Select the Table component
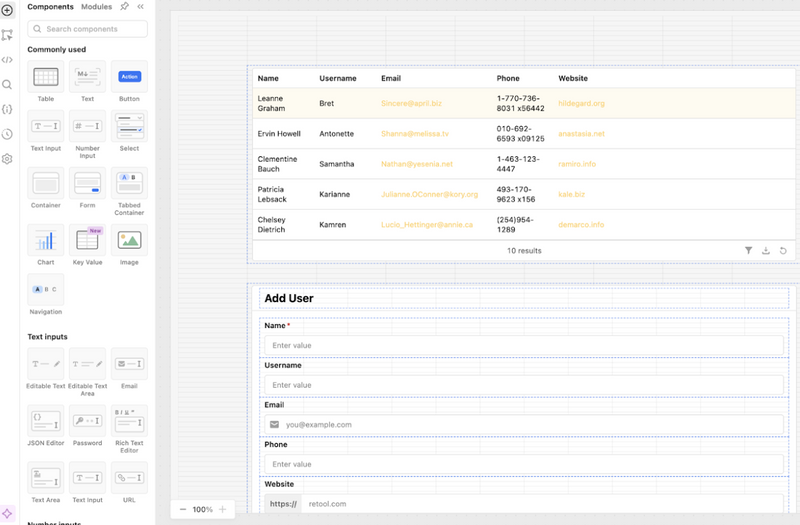Screen dimensions: 800x525 click(45, 82)
